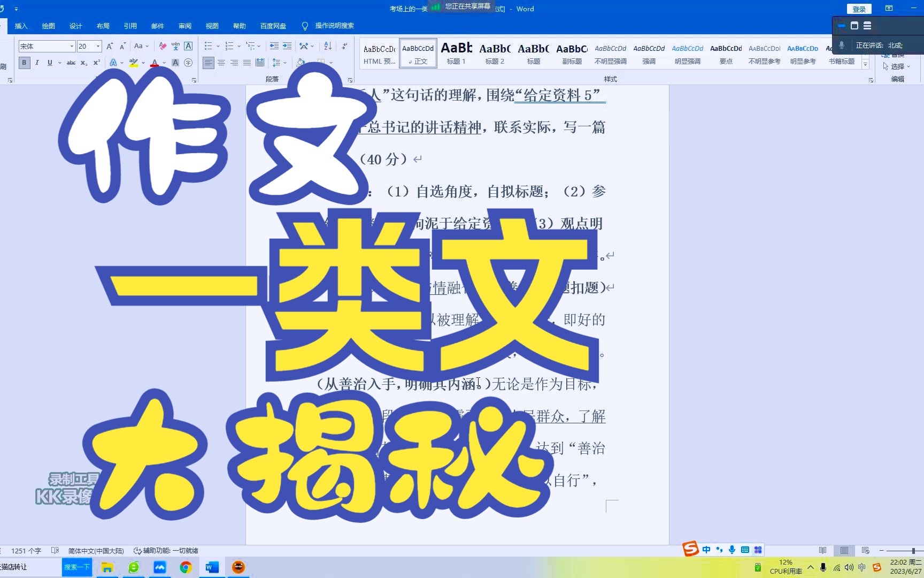
Task: Toggle Print Layout view in status bar
Action: tap(844, 550)
